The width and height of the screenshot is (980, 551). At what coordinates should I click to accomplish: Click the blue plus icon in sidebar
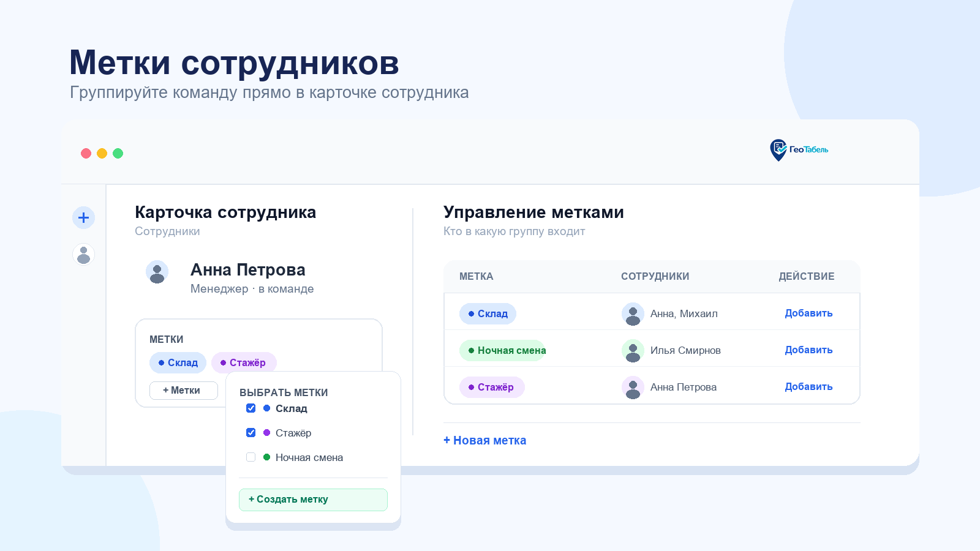[83, 217]
